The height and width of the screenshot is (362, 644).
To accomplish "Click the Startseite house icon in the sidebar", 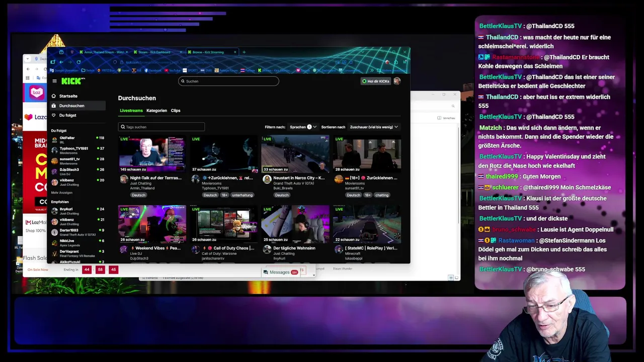I will [54, 96].
